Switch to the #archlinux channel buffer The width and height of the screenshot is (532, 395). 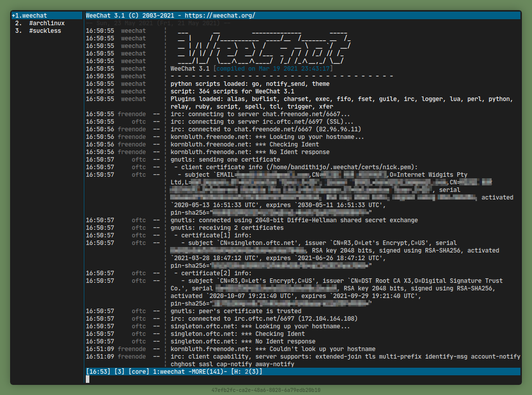tap(46, 23)
